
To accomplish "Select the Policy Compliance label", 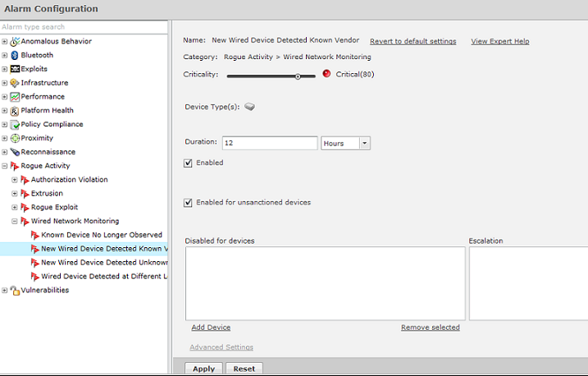I will 52,124.
